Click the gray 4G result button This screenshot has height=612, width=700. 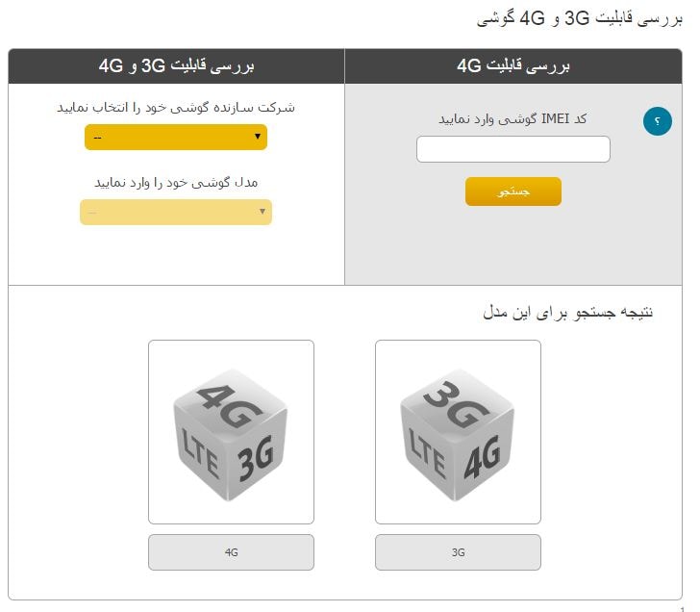(231, 552)
